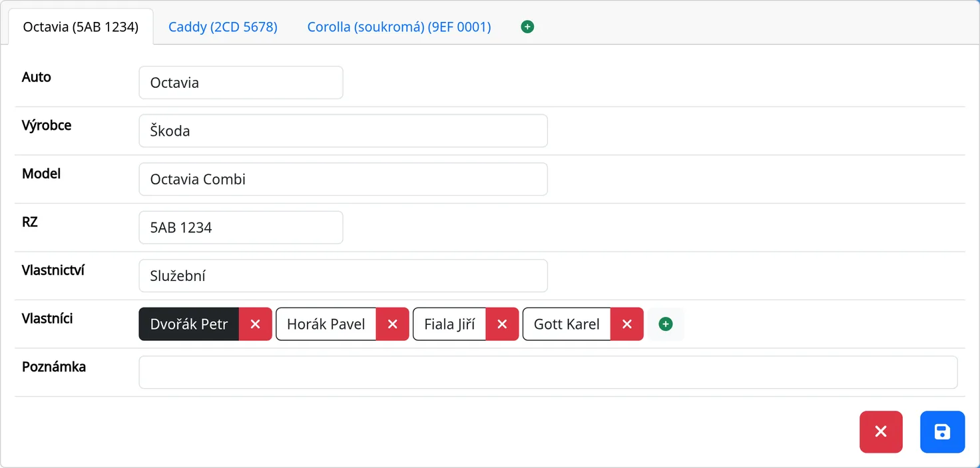
Task: Select owner Gott Karel
Action: (x=567, y=324)
